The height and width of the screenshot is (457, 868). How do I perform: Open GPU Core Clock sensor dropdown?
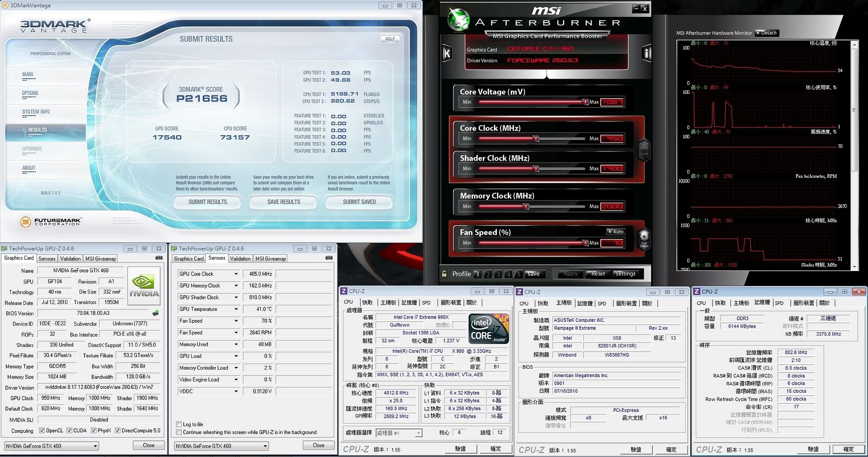tap(236, 274)
